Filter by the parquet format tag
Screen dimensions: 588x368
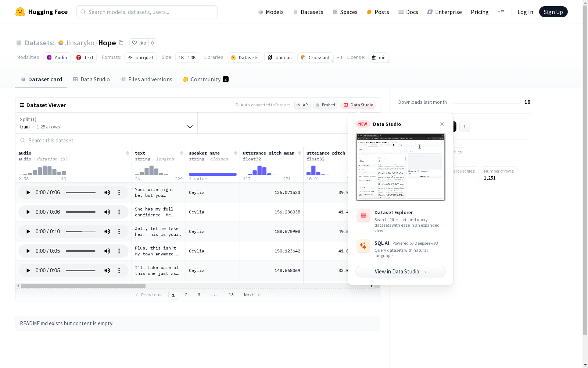point(140,57)
